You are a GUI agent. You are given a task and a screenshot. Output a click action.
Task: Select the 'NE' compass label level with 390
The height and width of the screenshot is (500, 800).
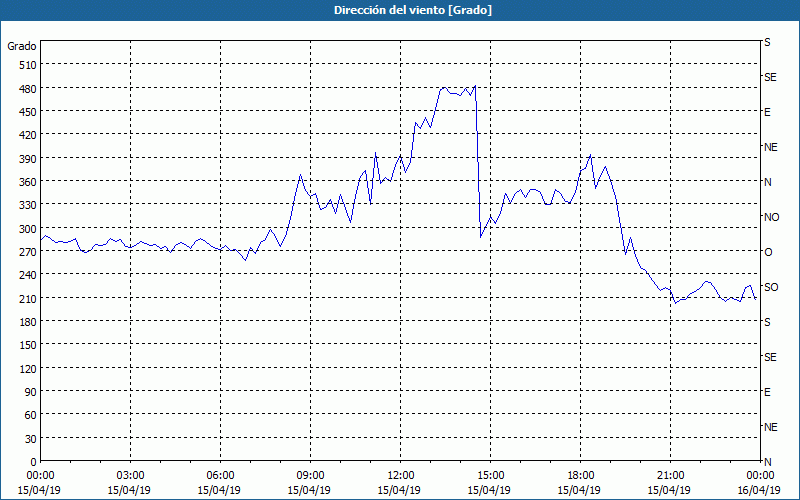(x=770, y=147)
